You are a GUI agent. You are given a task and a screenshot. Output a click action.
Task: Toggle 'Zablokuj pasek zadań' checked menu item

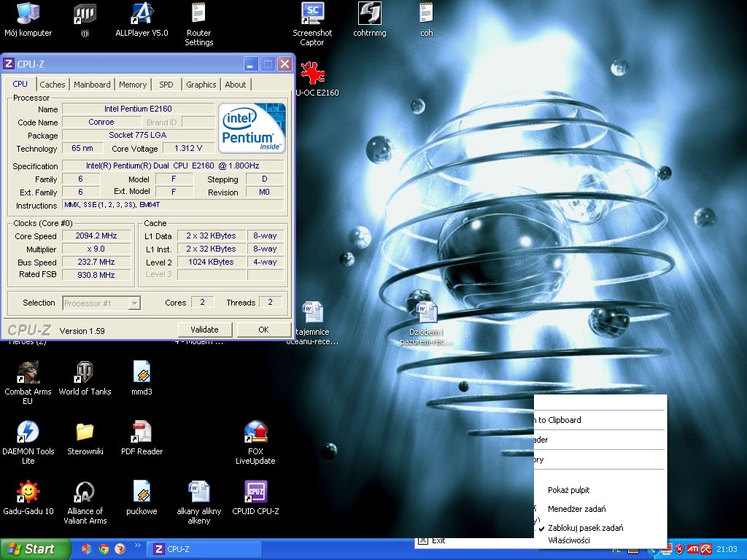point(585,528)
